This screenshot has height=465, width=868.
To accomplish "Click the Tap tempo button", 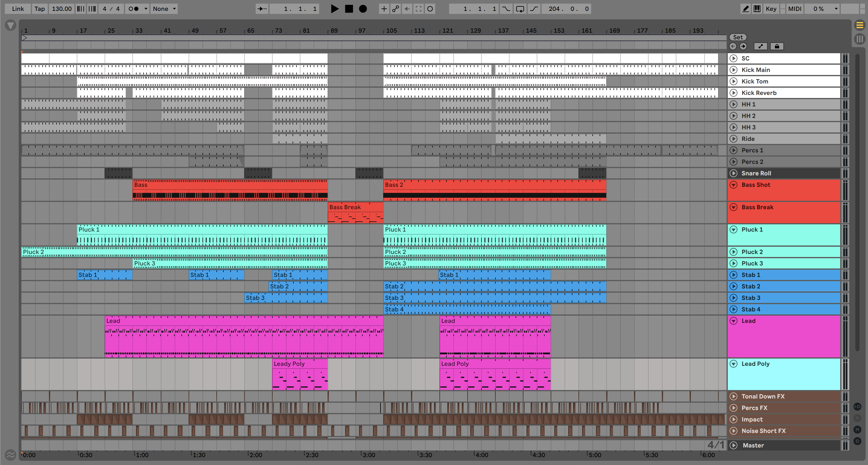I will [x=39, y=9].
